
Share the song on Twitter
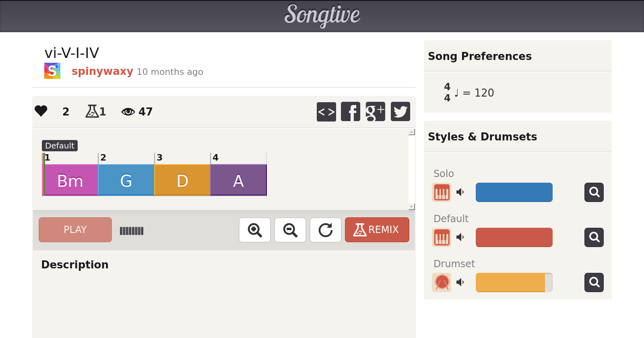[400, 111]
